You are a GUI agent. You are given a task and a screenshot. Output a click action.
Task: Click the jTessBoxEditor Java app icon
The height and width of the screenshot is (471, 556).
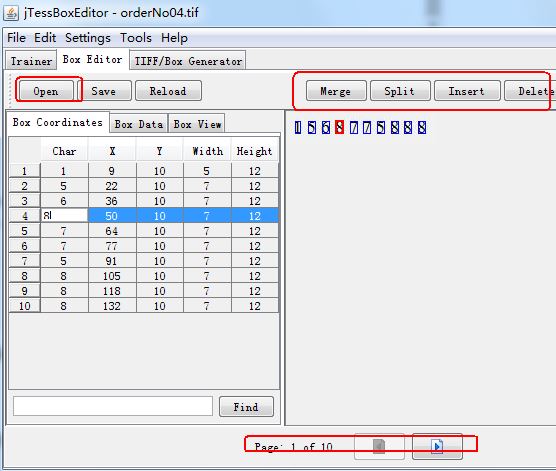11,13
